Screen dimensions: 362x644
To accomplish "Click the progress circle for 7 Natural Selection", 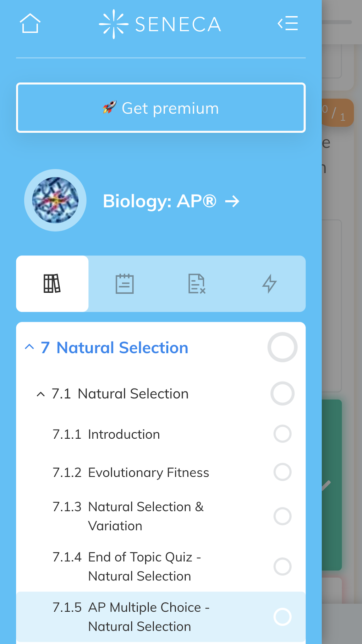I will tap(282, 347).
